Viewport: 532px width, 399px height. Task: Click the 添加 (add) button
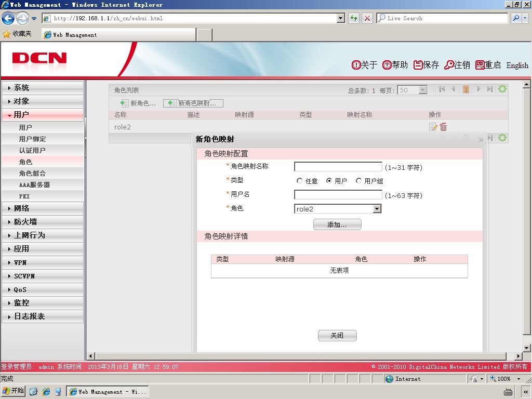tap(337, 224)
